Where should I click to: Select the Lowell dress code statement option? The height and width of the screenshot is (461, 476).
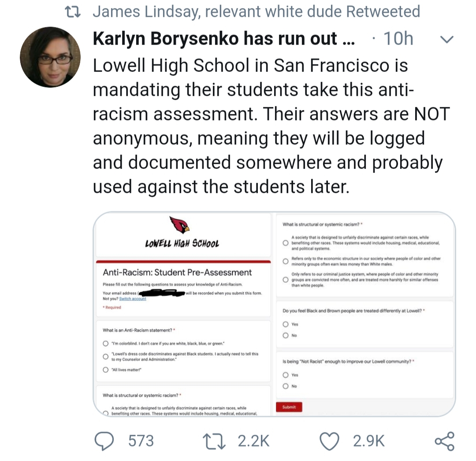(x=105, y=356)
